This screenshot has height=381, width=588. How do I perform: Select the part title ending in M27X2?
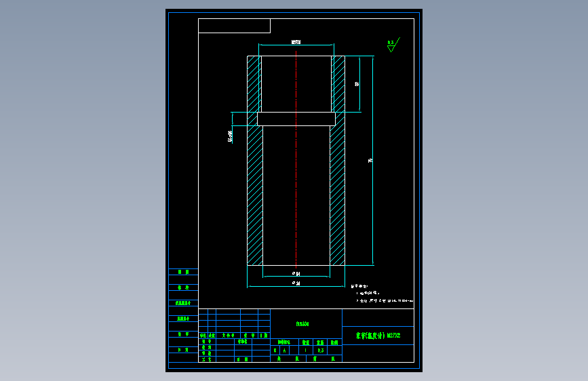(x=378, y=336)
